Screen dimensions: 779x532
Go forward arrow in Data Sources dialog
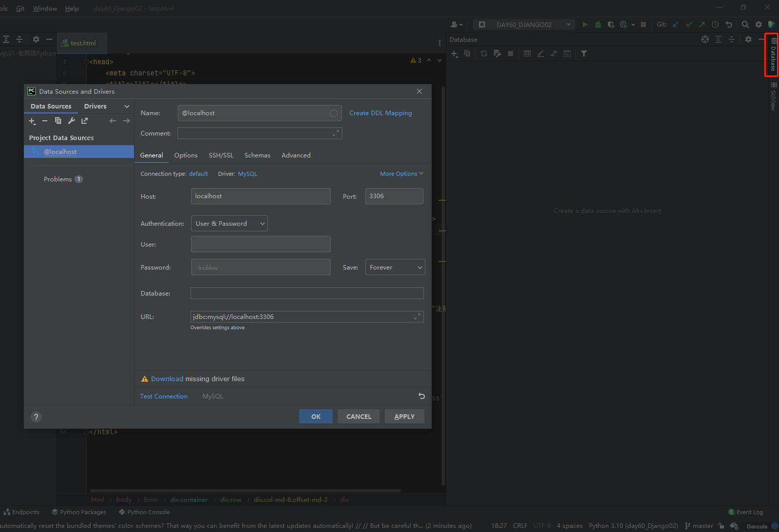[126, 121]
